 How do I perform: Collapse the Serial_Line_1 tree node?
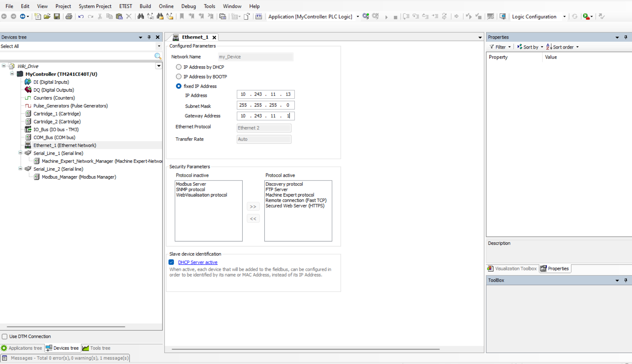click(x=20, y=153)
